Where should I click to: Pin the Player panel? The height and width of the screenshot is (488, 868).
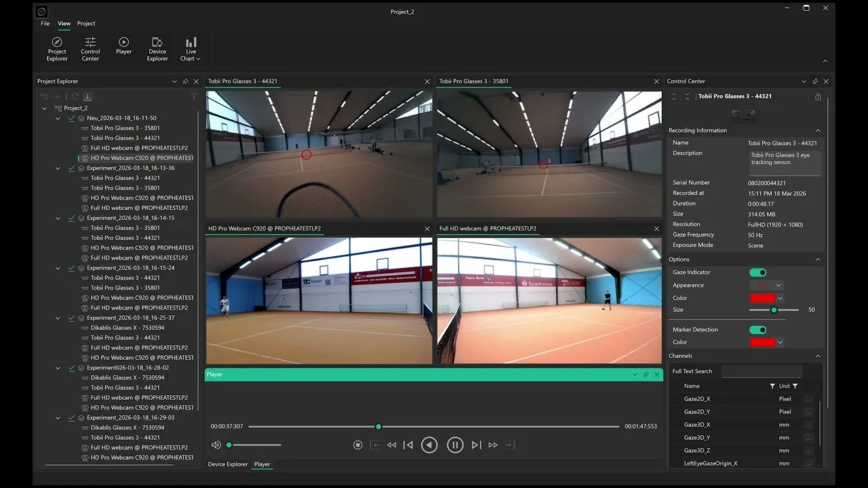pos(646,374)
